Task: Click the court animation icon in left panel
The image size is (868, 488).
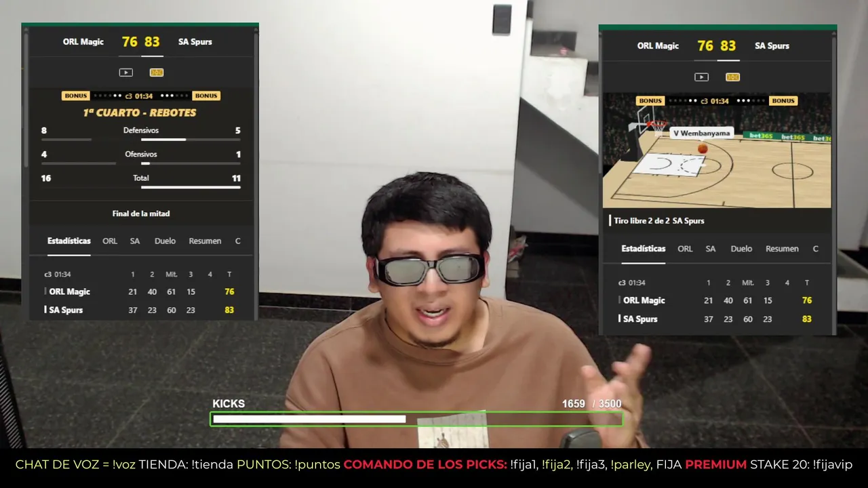Action: click(x=157, y=73)
